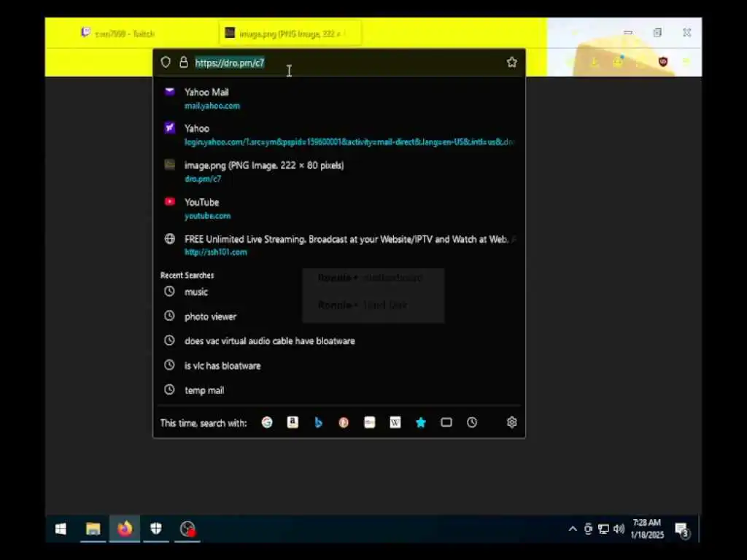Search history using the clock icon
The height and width of the screenshot is (560, 747).
472,422
